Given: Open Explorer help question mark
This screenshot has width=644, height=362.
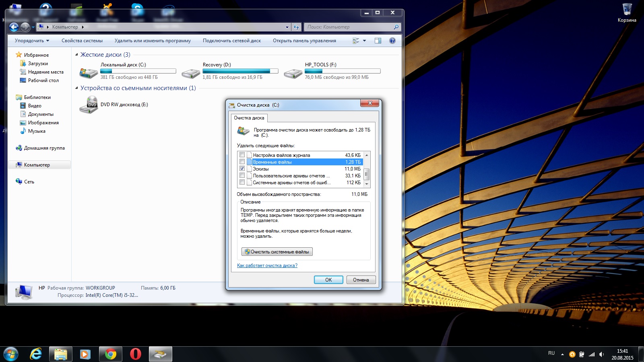Looking at the screenshot, I should click(392, 41).
